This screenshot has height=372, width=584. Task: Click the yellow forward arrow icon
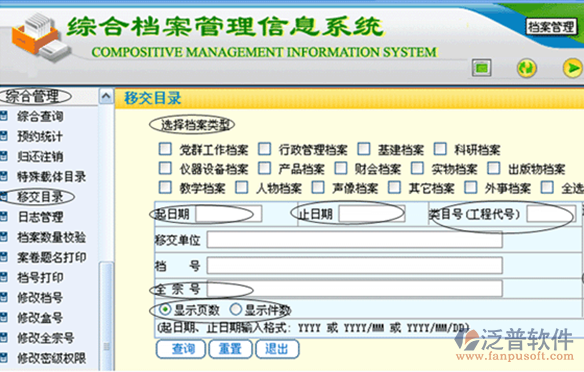[x=572, y=69]
